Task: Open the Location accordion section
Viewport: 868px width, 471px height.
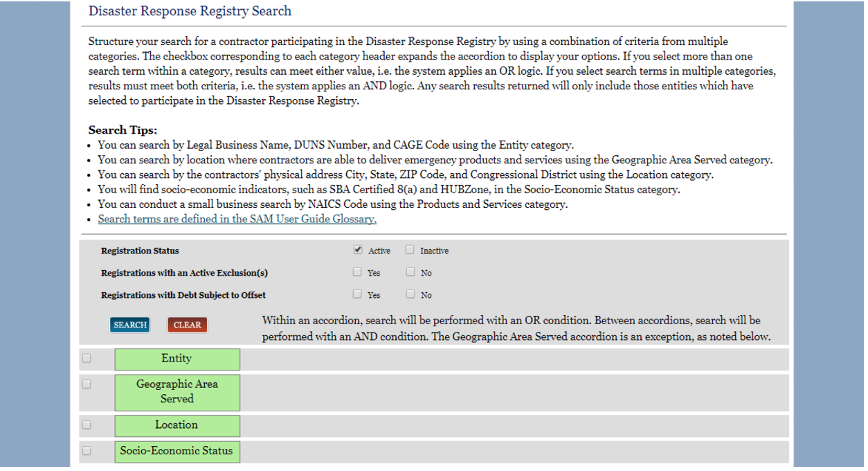Action: point(177,425)
